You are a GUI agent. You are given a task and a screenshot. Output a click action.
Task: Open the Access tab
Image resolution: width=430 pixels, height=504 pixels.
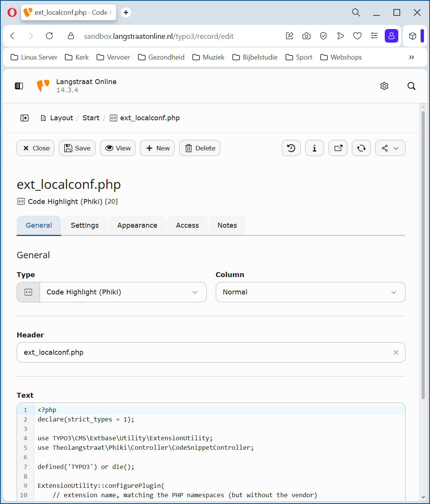pyautogui.click(x=187, y=225)
